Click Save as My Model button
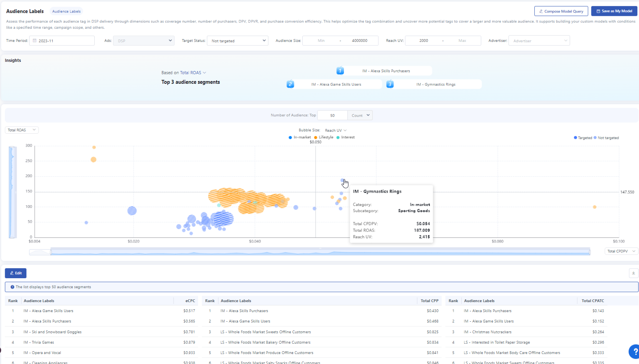This screenshot has width=639, height=364. coord(614,11)
